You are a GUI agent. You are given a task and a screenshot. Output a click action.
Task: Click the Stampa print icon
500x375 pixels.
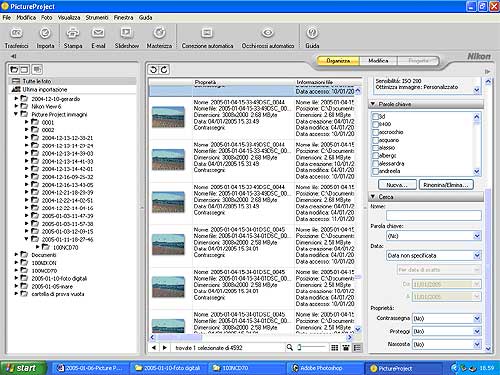73,33
